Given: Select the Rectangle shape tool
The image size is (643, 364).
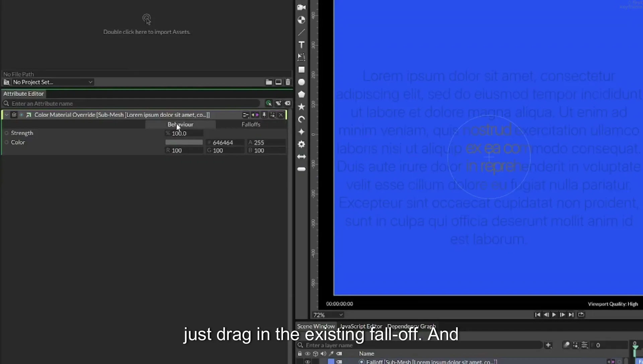Looking at the screenshot, I should click(x=301, y=70).
